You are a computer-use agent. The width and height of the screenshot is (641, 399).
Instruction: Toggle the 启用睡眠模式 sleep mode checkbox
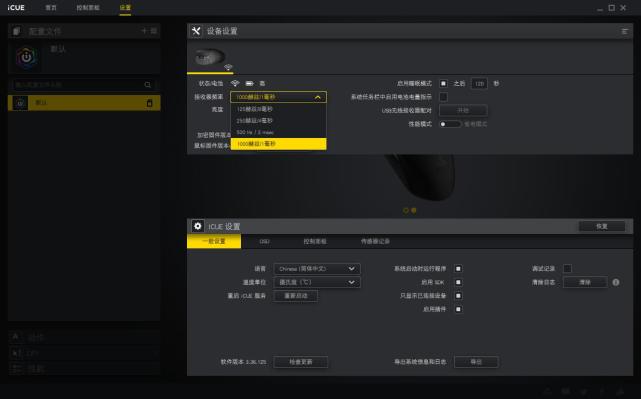(443, 83)
